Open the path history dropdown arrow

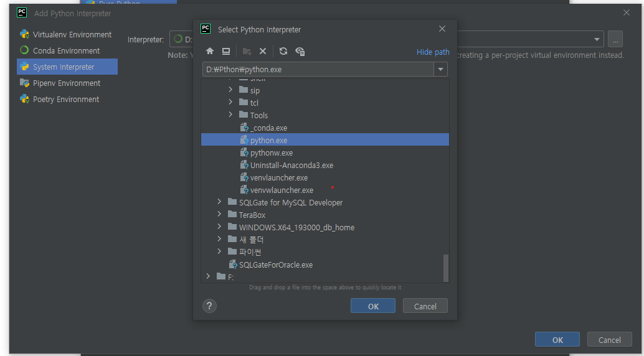coord(441,69)
